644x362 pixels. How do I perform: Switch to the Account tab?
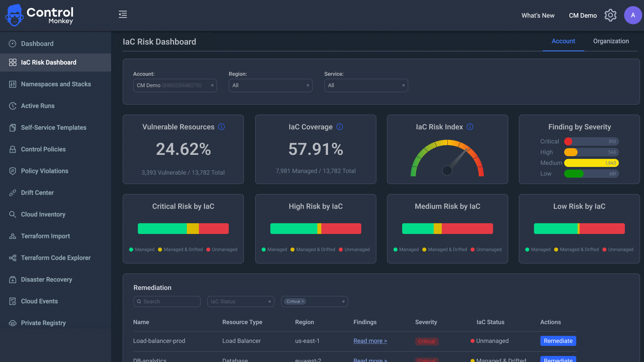563,41
